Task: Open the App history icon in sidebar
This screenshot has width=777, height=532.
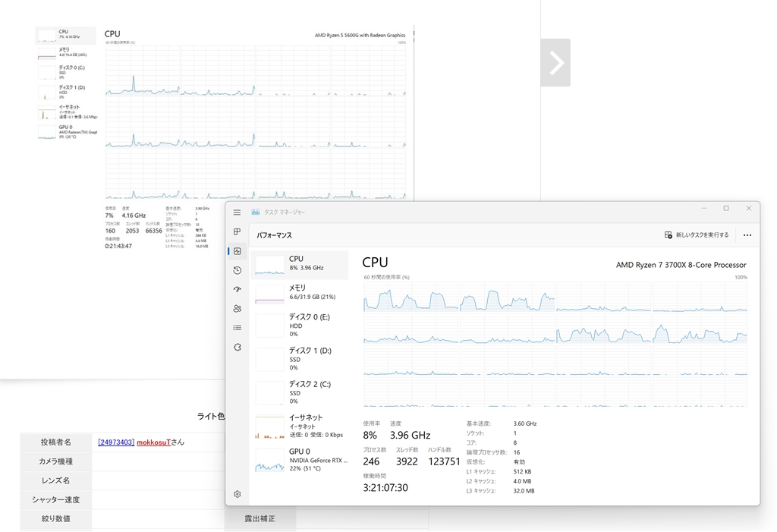Action: (238, 270)
